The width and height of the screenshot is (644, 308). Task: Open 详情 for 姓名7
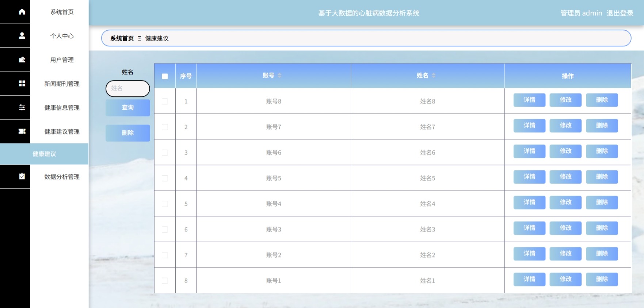click(529, 126)
